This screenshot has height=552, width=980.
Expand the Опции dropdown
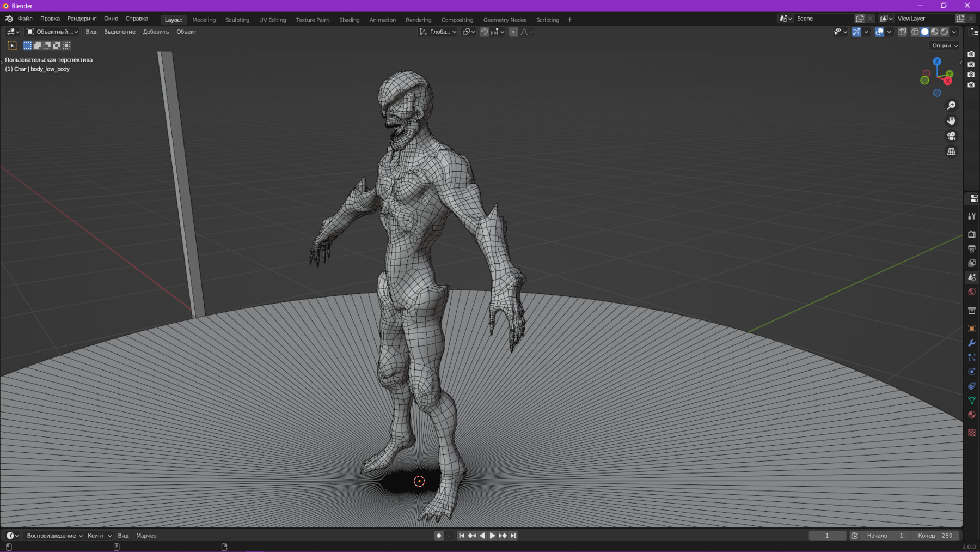click(x=944, y=45)
